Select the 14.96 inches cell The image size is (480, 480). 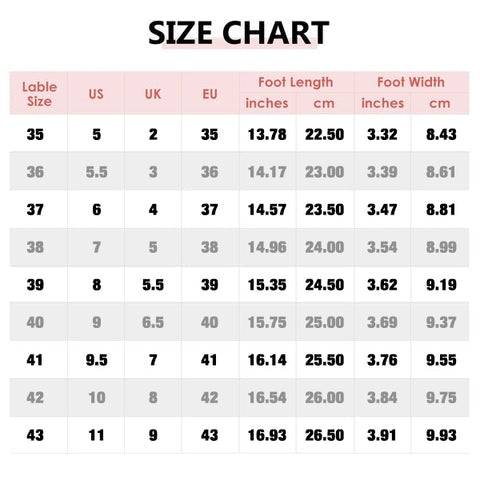pos(267,247)
